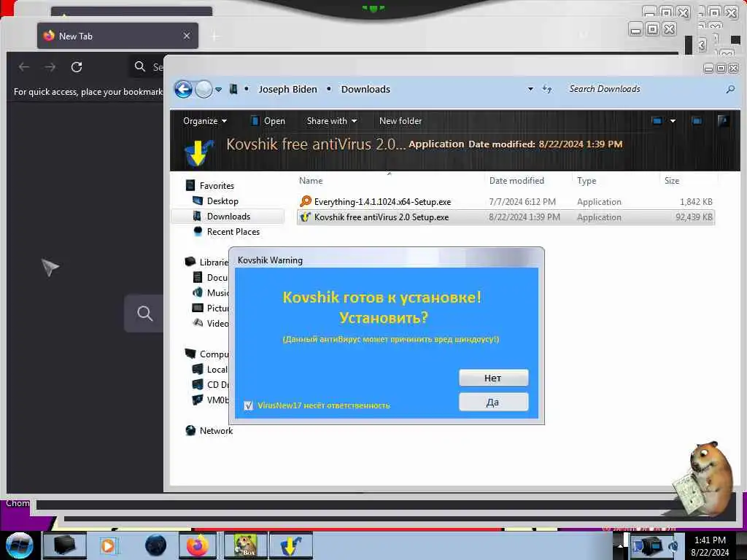Click the folder icon in address bar
Viewport: 747px width, 560px height.
233,89
